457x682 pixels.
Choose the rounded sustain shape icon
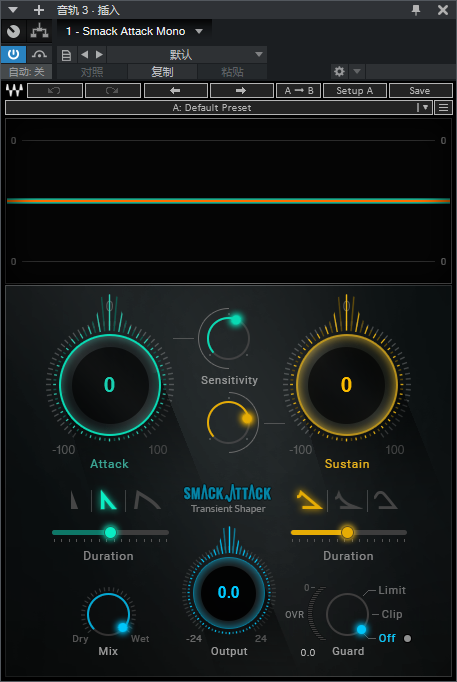click(385, 500)
